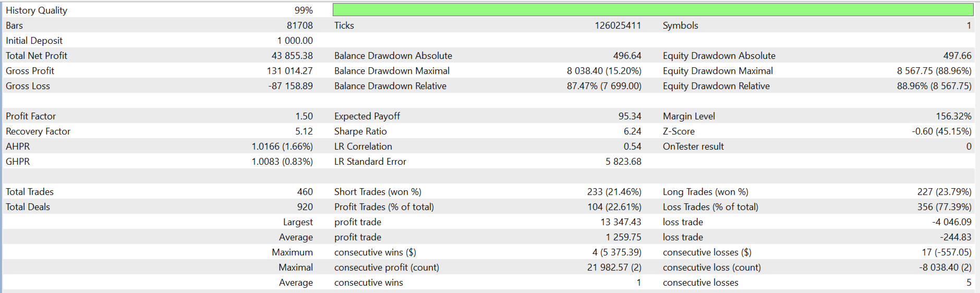Click the Long Trades (won %) value
The image size is (980, 293).
pyautogui.click(x=944, y=192)
